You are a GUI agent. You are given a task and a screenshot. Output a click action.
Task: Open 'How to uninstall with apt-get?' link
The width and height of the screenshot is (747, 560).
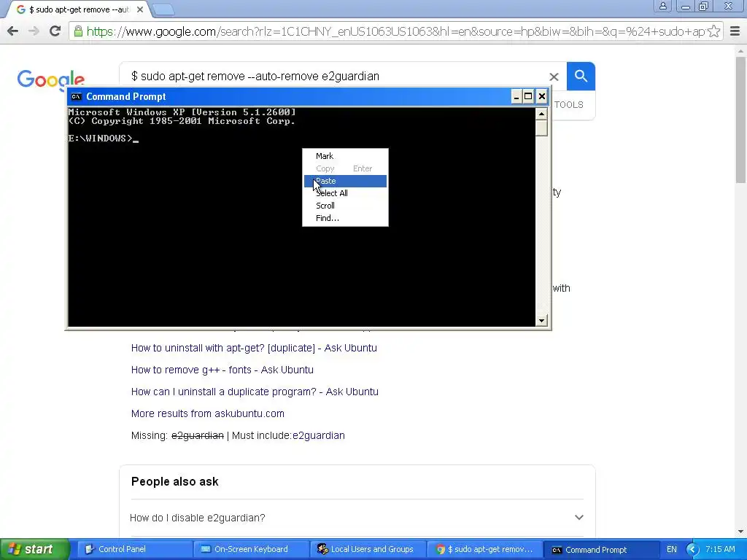pos(254,348)
